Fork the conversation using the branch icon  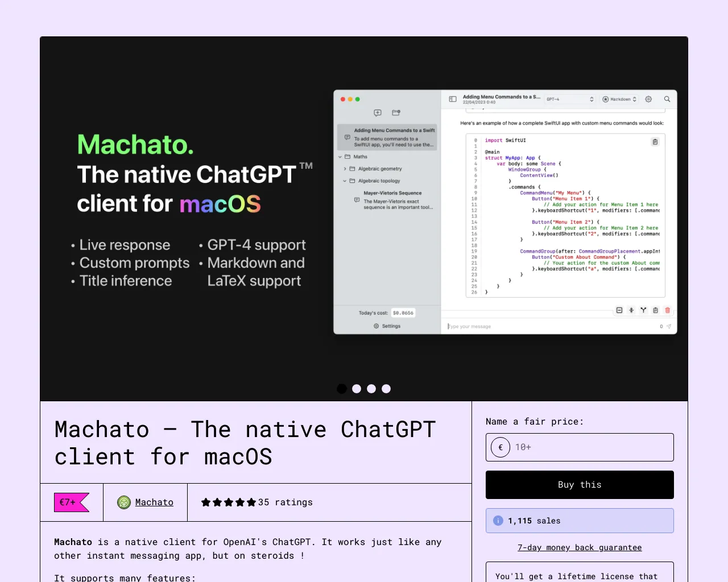(643, 310)
